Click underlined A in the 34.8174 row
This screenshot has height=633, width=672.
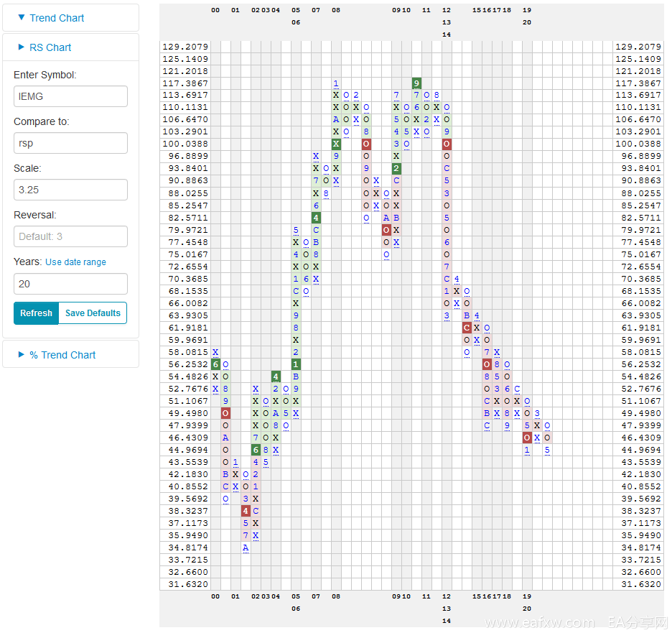246,547
